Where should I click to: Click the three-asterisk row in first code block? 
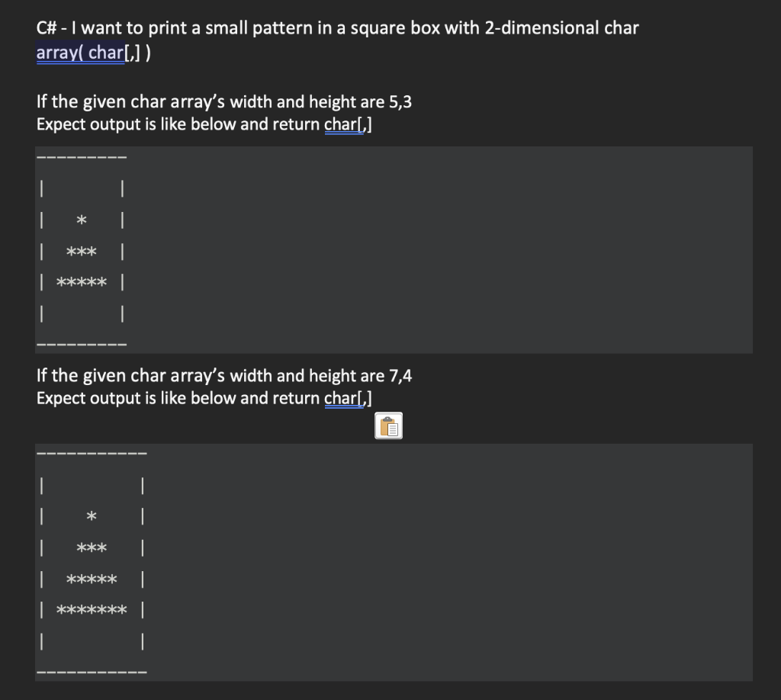pos(82,251)
